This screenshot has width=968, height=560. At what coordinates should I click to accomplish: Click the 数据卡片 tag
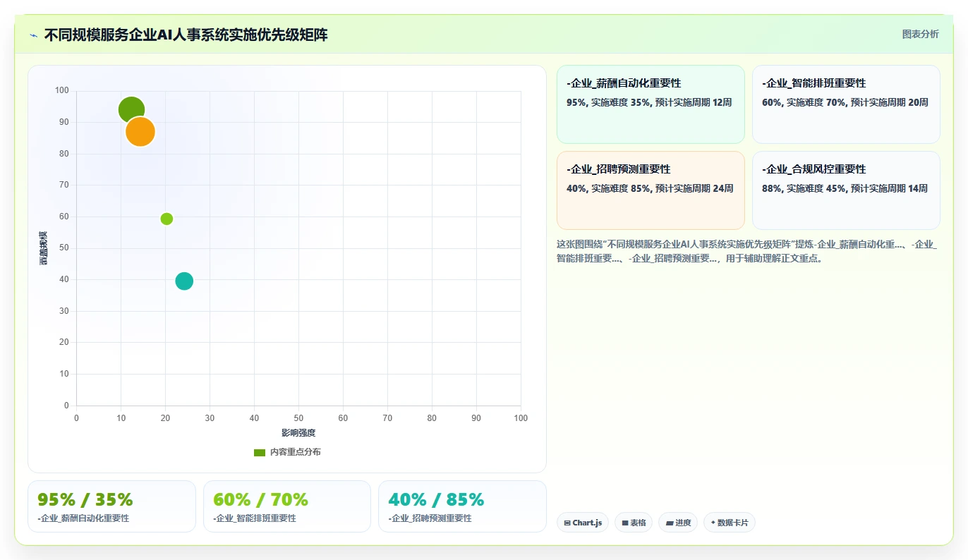click(730, 523)
